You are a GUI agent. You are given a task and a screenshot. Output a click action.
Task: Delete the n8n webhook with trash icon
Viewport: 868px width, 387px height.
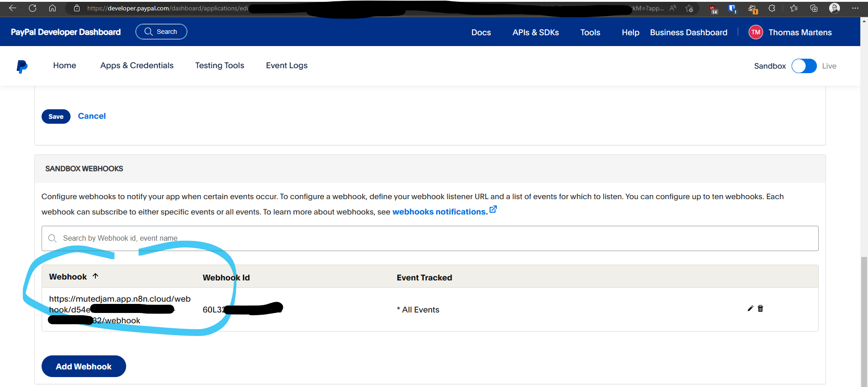pyautogui.click(x=760, y=308)
